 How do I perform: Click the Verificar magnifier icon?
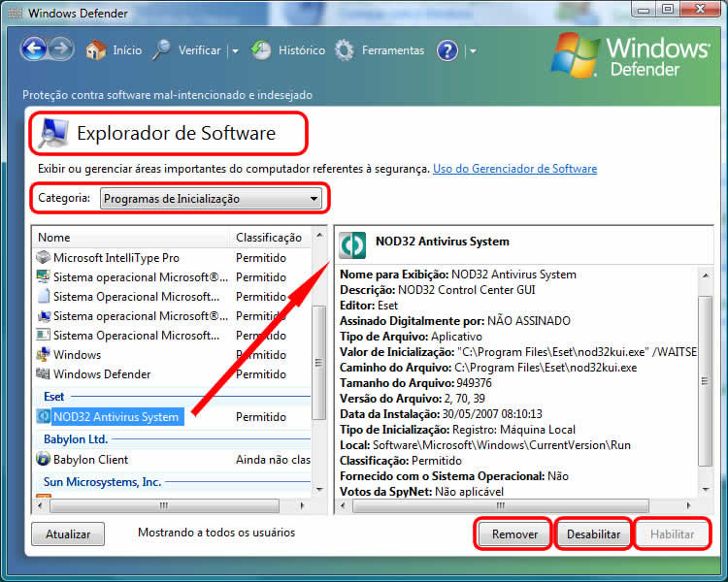161,50
